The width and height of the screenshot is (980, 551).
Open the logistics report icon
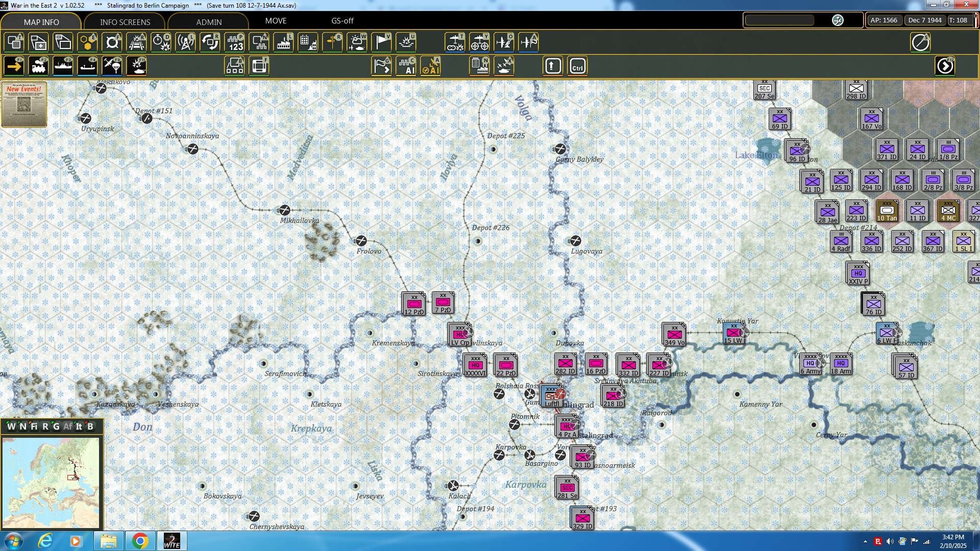click(479, 65)
